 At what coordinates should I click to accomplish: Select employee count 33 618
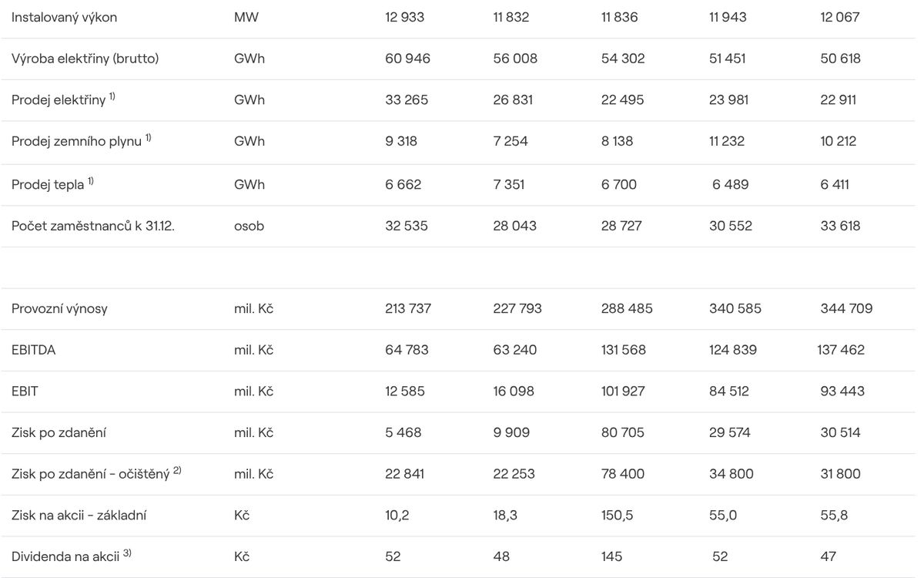840,226
